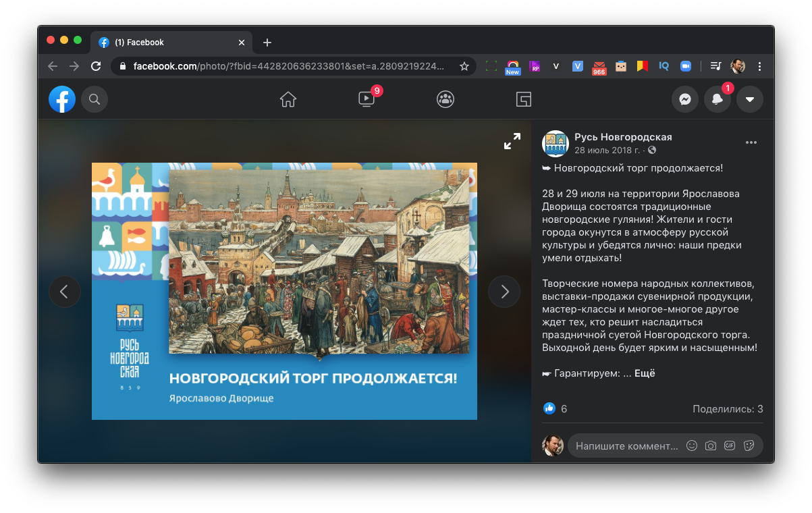Open the 28 июль 2018 post date
Viewport: 812px width, 513px height.
[x=608, y=150]
